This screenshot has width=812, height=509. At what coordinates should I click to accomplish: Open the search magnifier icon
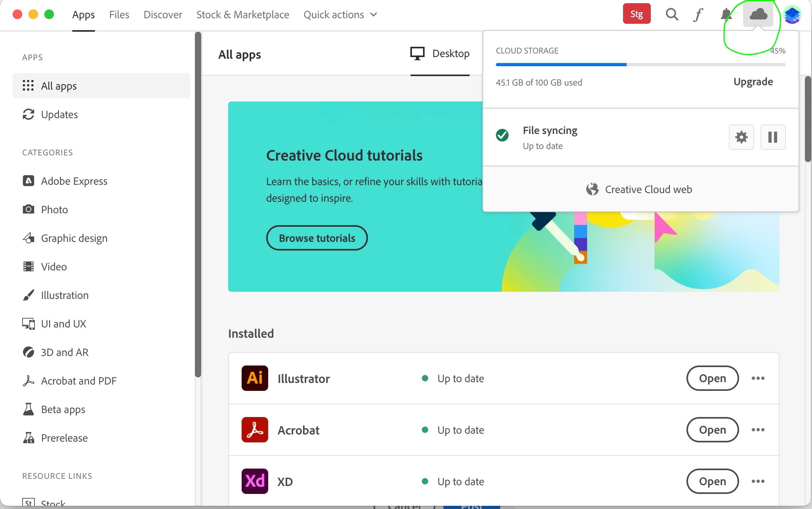click(x=672, y=15)
